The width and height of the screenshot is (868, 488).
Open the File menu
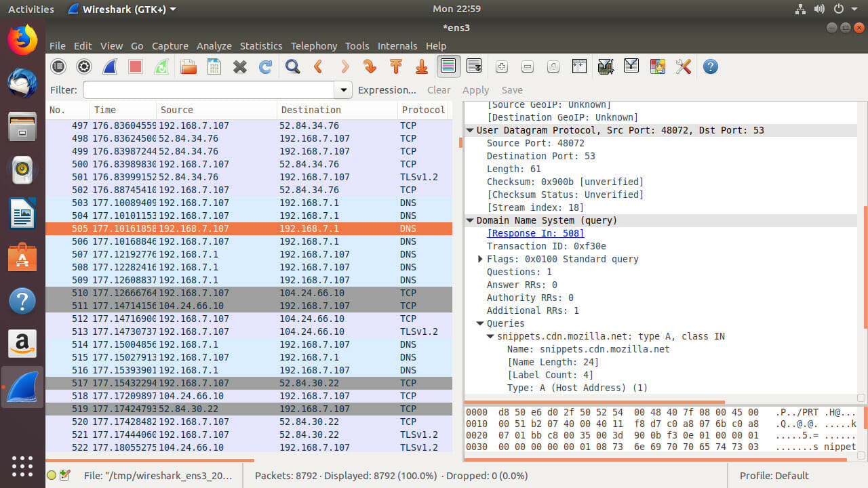click(x=58, y=46)
